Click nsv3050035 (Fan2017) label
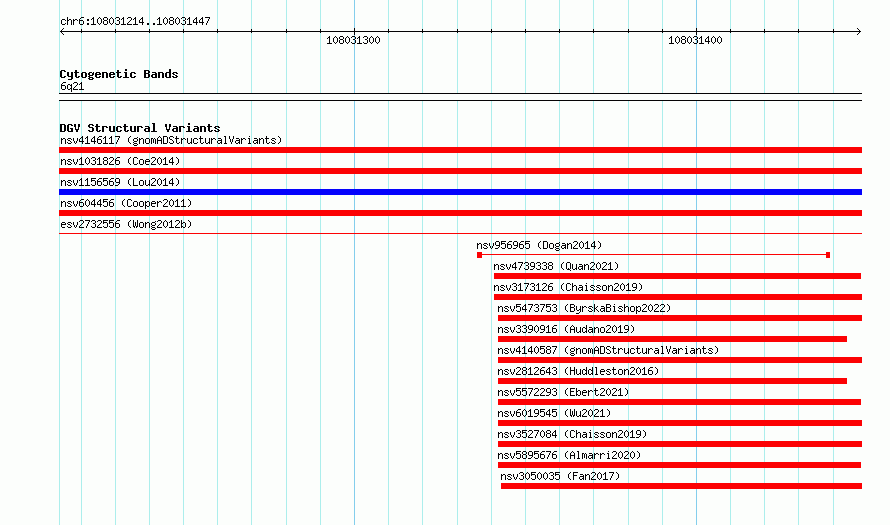The height and width of the screenshot is (525, 890). [560, 476]
